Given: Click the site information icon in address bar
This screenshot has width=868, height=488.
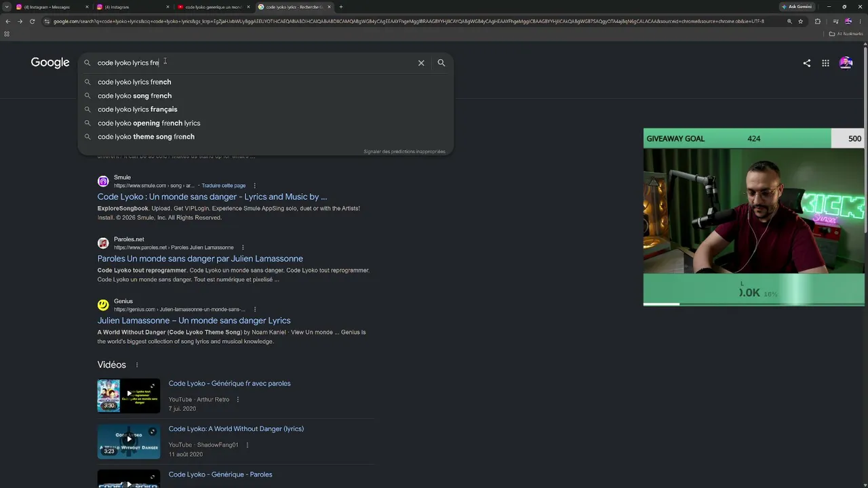Looking at the screenshot, I should point(47,21).
